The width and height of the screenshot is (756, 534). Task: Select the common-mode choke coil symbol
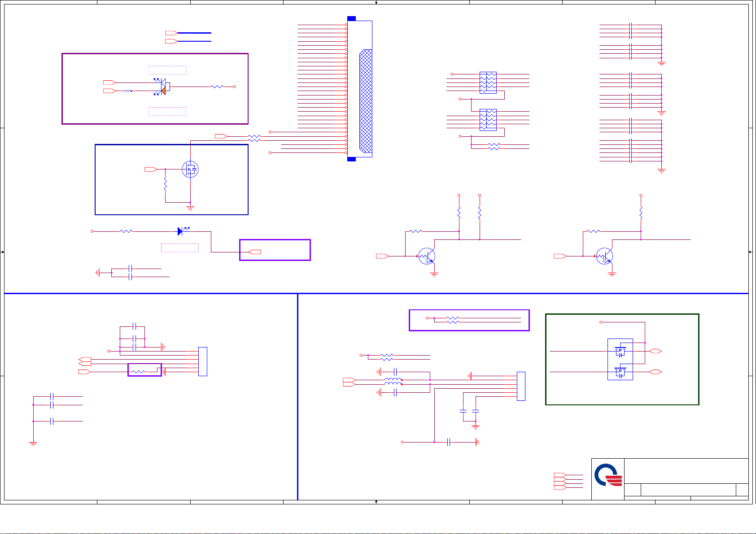pos(393,382)
